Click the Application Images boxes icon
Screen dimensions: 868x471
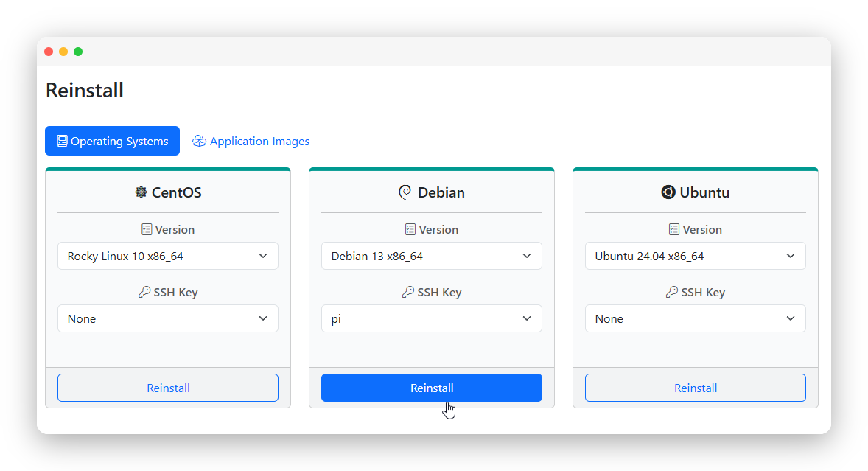pyautogui.click(x=199, y=141)
